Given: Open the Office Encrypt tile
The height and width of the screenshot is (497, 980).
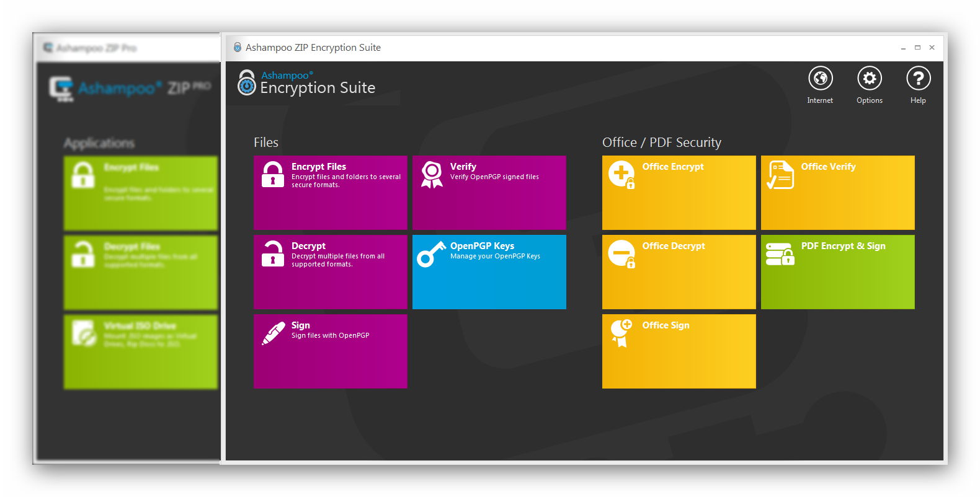Looking at the screenshot, I should coord(679,193).
